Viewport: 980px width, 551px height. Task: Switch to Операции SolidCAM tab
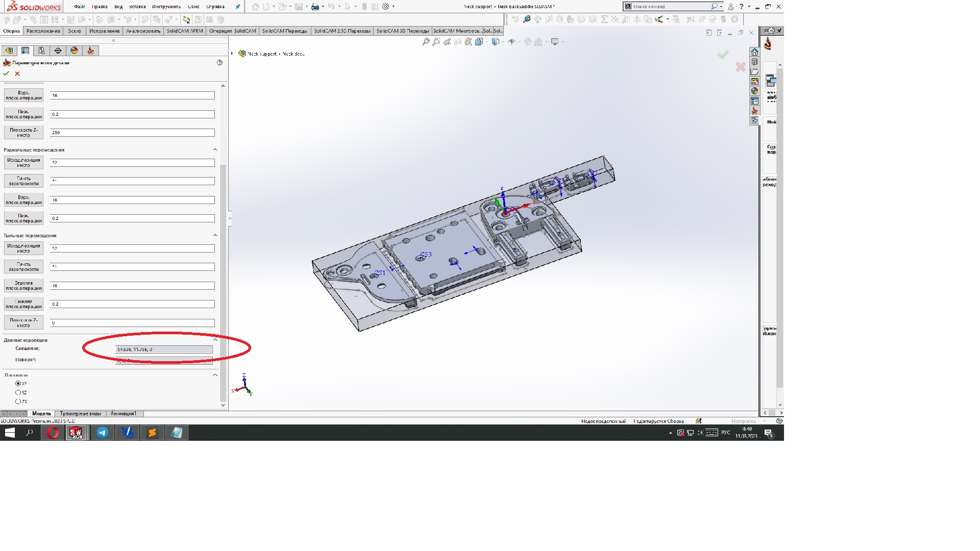pos(232,31)
